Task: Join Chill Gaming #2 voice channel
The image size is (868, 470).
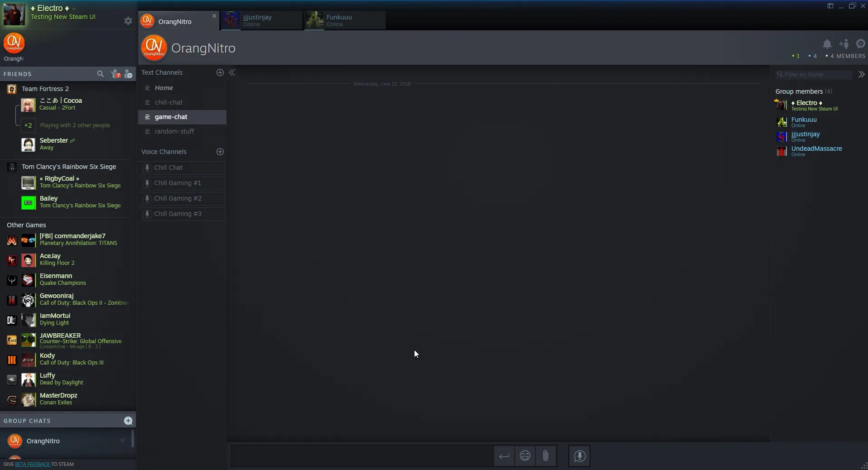Action: point(182,198)
